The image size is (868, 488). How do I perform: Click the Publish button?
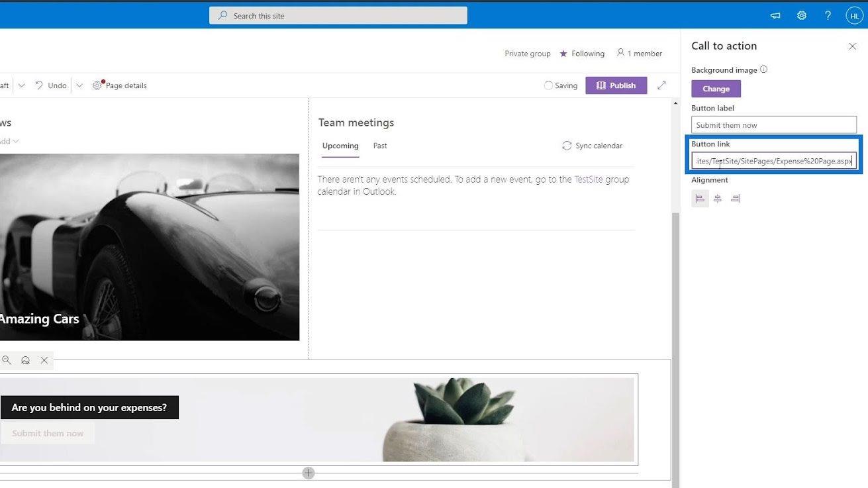pyautogui.click(x=616, y=85)
